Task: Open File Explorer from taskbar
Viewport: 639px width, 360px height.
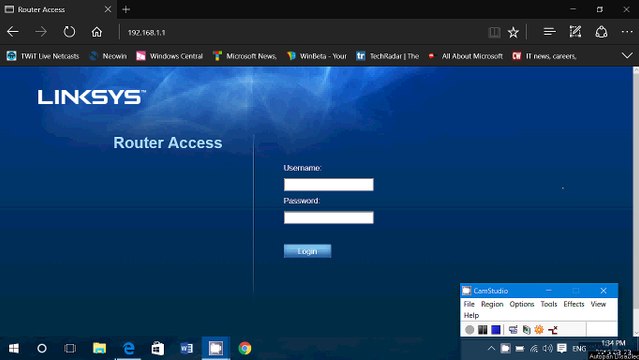Action: [99, 348]
